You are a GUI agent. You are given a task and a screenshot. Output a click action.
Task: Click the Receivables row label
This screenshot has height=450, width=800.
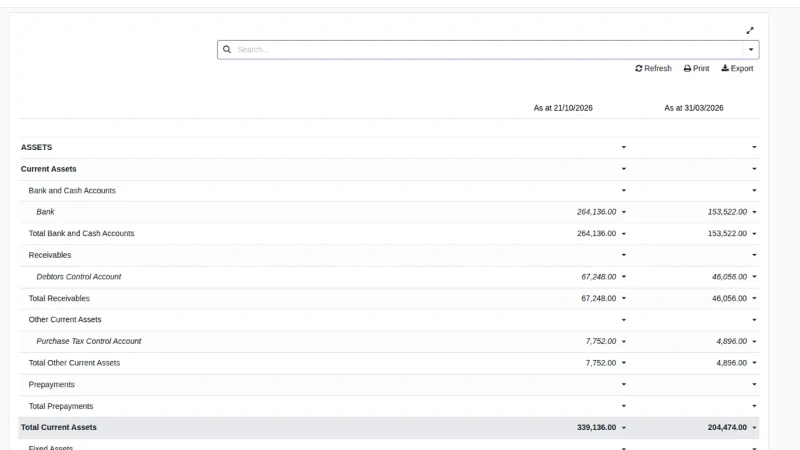pos(50,255)
